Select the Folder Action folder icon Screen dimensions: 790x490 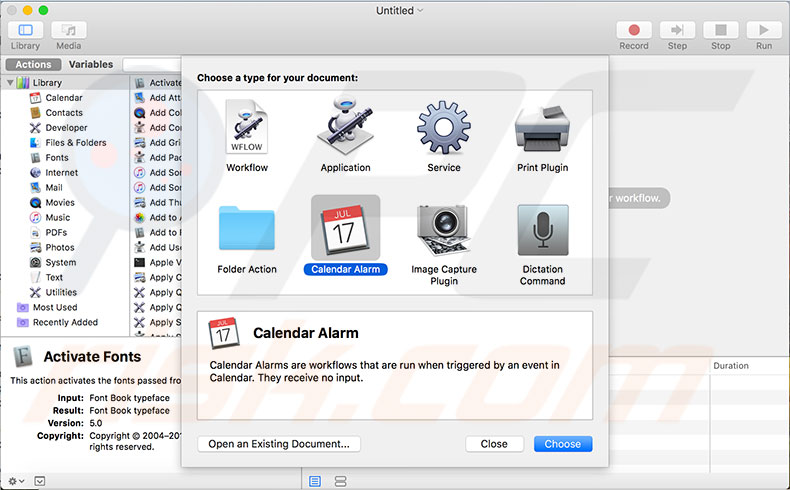pyautogui.click(x=246, y=228)
